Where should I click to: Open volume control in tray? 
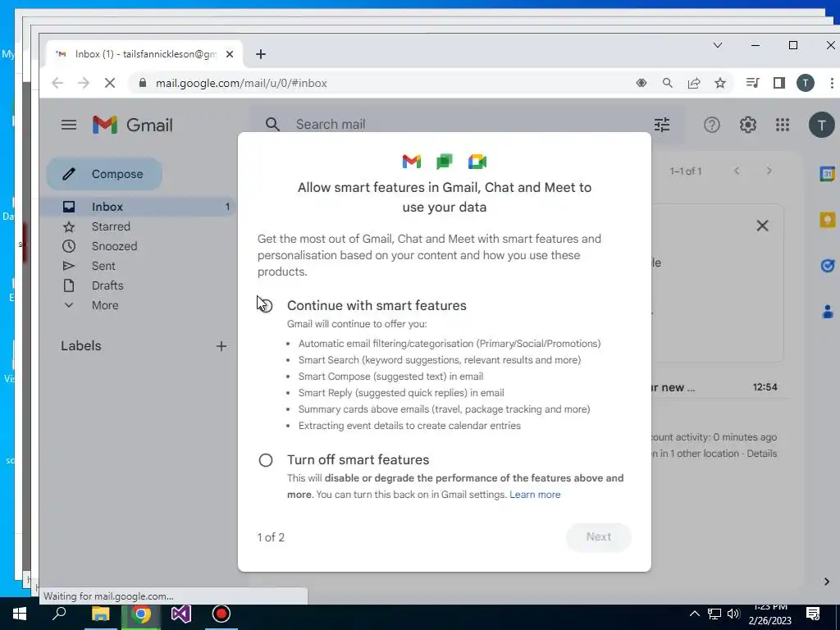point(733,614)
